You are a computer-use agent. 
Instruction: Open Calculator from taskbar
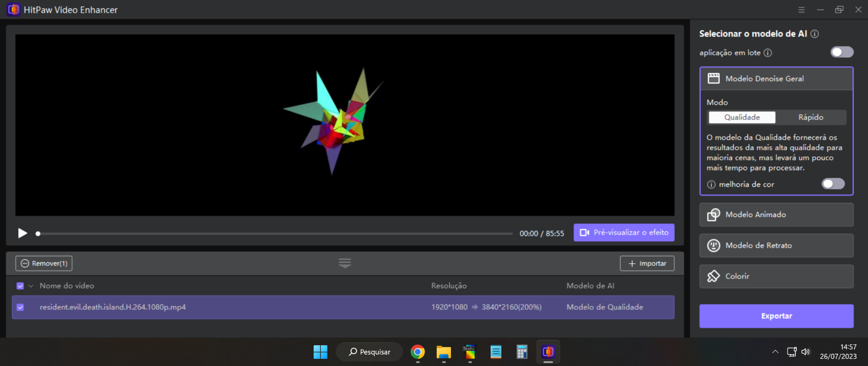coord(522,352)
